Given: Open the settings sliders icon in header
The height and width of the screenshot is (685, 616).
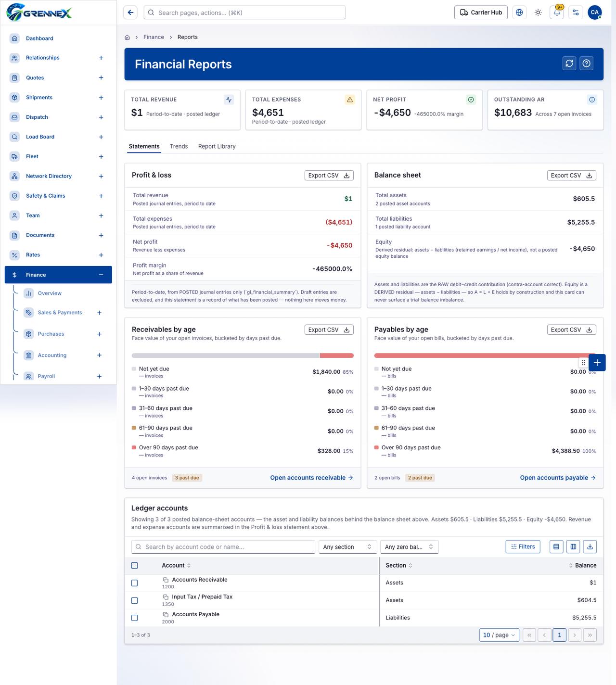Looking at the screenshot, I should tap(576, 13).
